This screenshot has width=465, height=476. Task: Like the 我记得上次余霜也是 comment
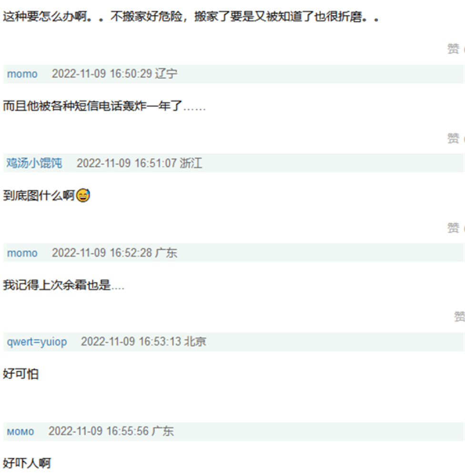460,317
